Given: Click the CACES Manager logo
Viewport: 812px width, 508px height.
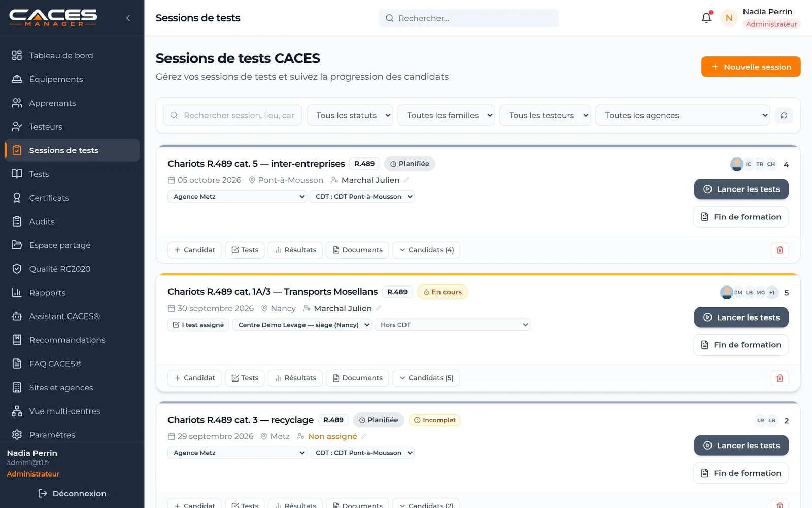Looking at the screenshot, I should (53, 18).
